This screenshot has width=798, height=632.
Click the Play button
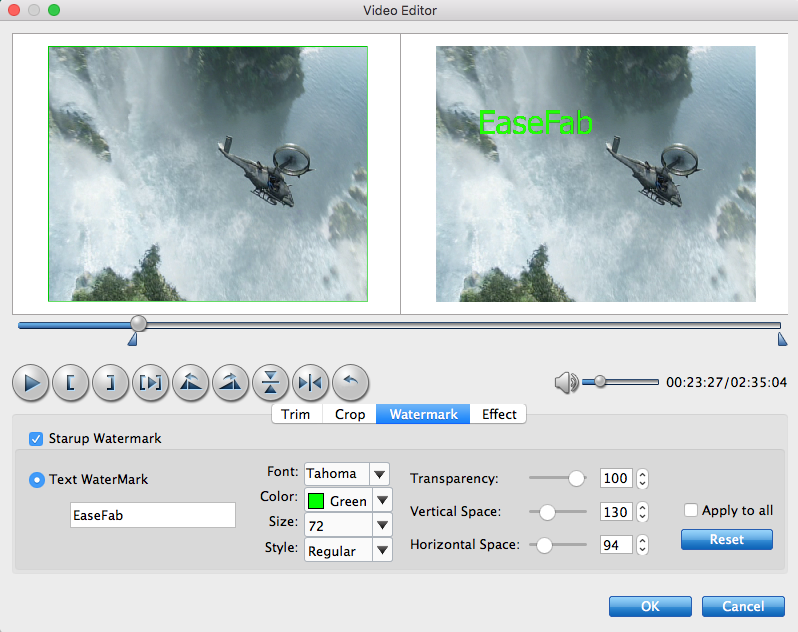tap(31, 382)
